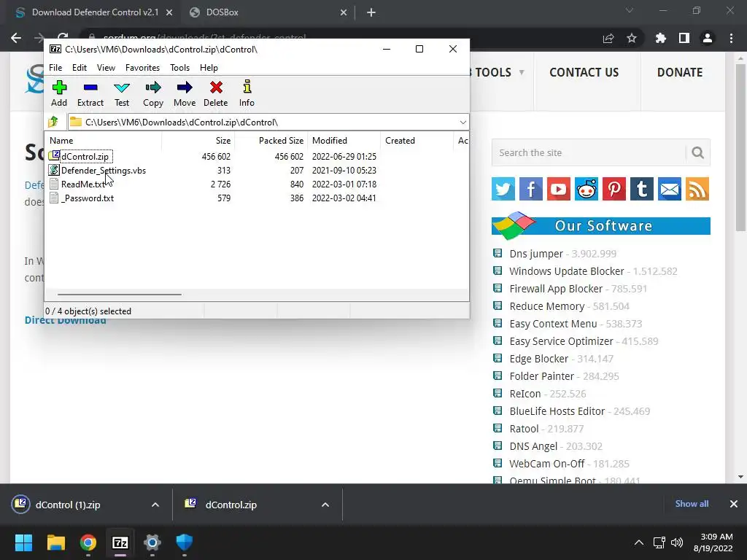Open the Settings gear on taskbar

[152, 542]
